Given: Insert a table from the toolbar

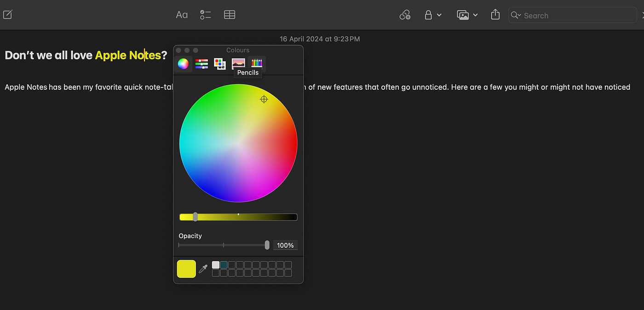Looking at the screenshot, I should [230, 15].
